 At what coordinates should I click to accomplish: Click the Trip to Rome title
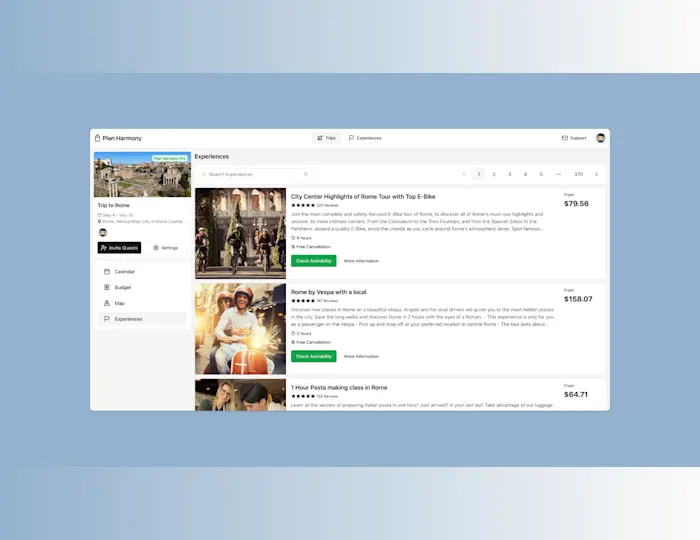[x=113, y=205]
